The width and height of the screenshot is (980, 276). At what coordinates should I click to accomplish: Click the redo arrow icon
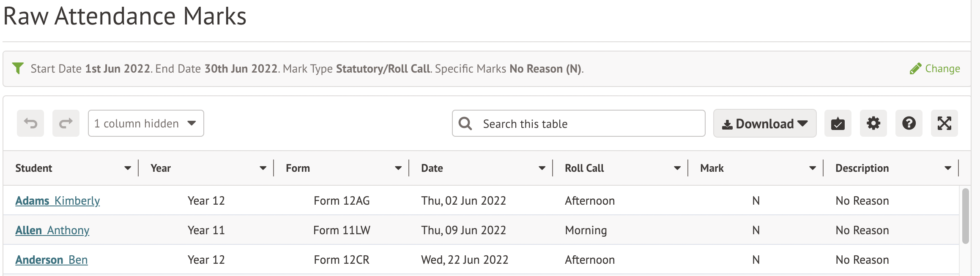(x=66, y=123)
